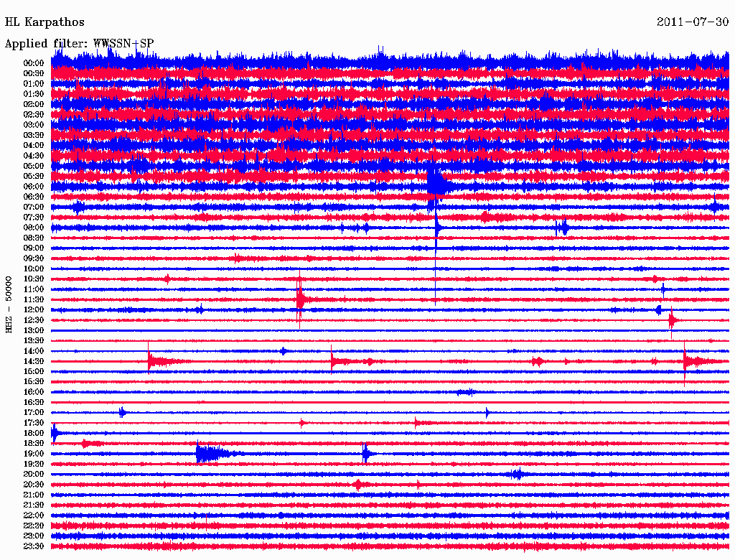Pick the 02:30 time label

point(34,115)
